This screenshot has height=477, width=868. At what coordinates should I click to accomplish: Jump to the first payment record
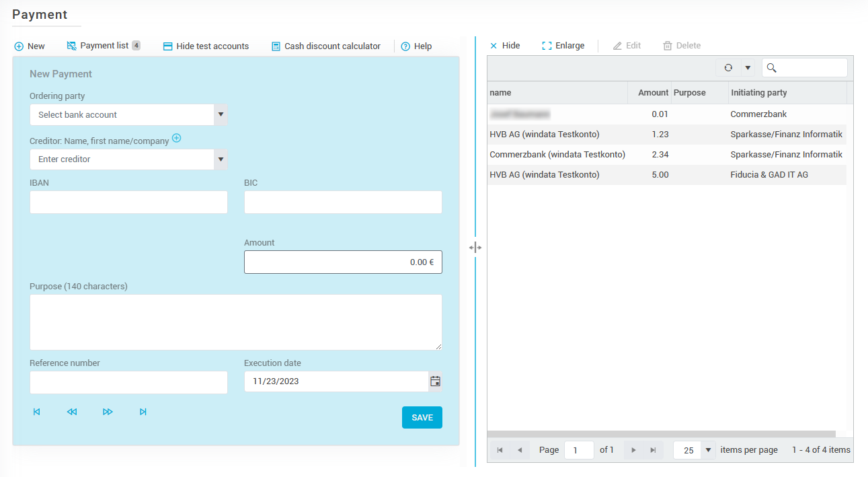click(x=37, y=412)
